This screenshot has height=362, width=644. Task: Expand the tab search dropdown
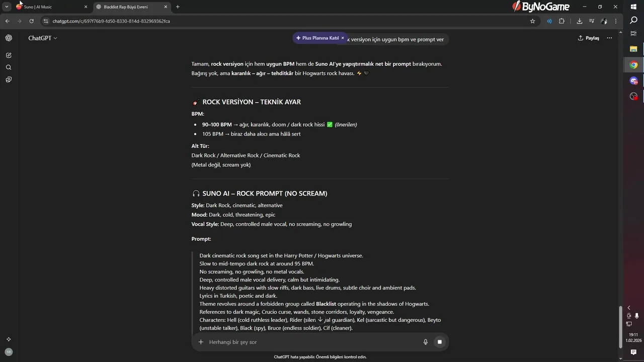(7, 7)
